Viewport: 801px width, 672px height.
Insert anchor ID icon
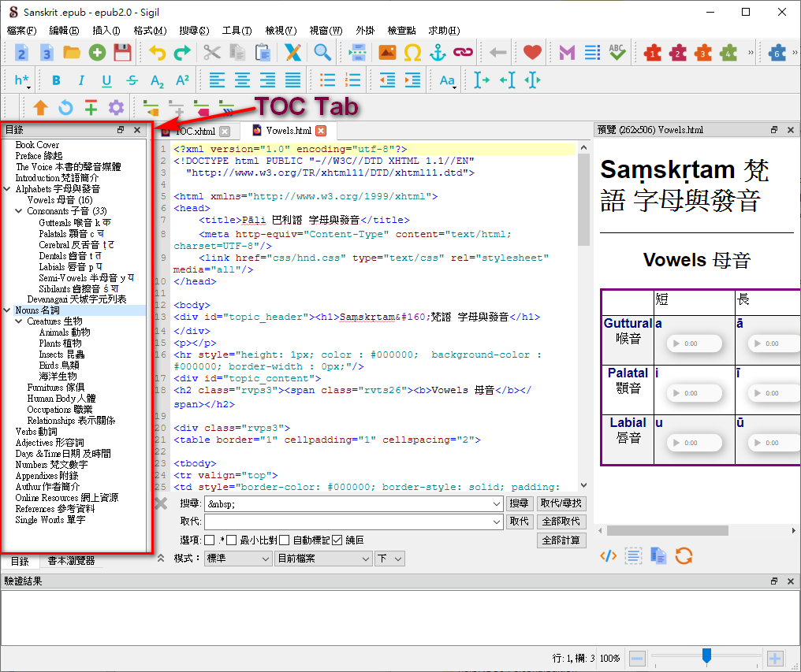pyautogui.click(x=438, y=53)
